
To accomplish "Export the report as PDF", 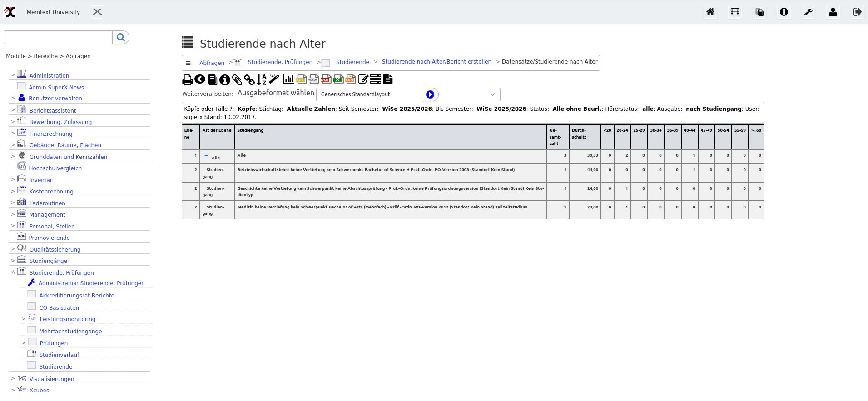I will 326,79.
